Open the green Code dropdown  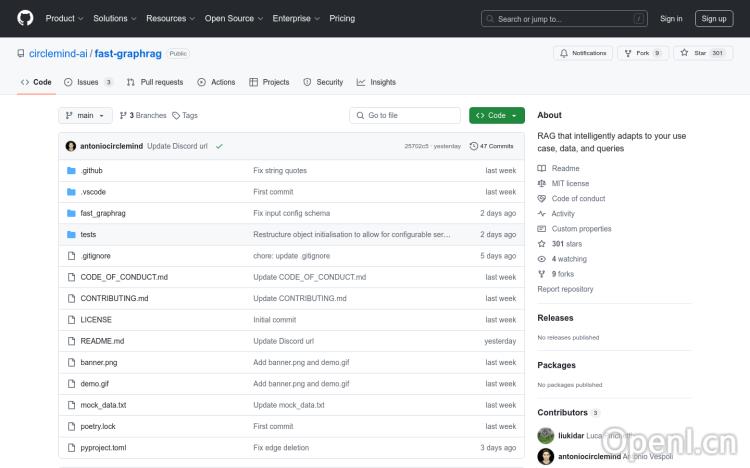tap(496, 115)
